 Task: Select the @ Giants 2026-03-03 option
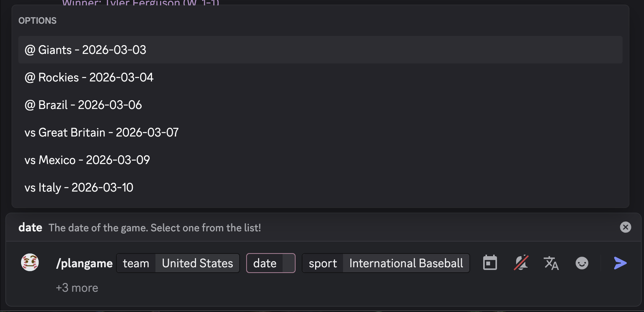click(x=85, y=50)
